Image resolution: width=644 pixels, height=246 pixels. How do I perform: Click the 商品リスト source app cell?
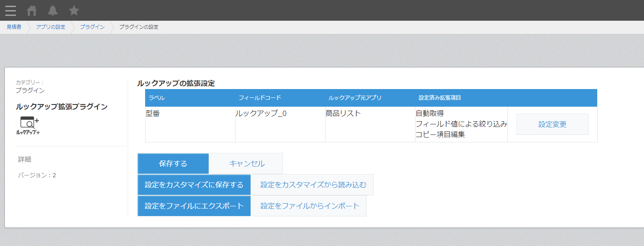(370, 124)
